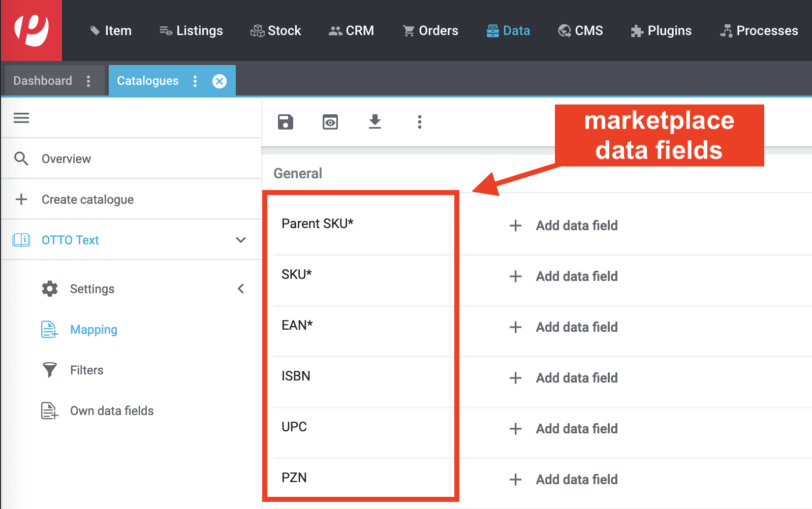Screen dimensions: 812x509
Task: Open the Dashboard tab options menu
Action: [88, 81]
